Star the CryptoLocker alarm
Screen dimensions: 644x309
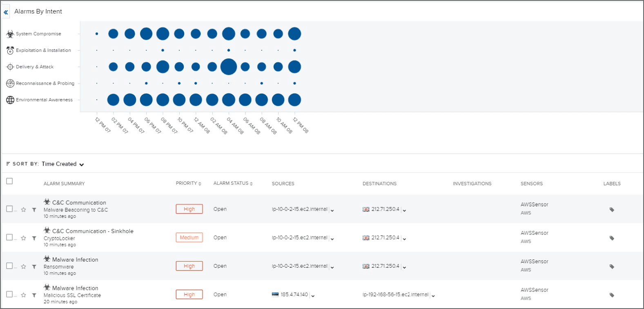pyautogui.click(x=24, y=238)
